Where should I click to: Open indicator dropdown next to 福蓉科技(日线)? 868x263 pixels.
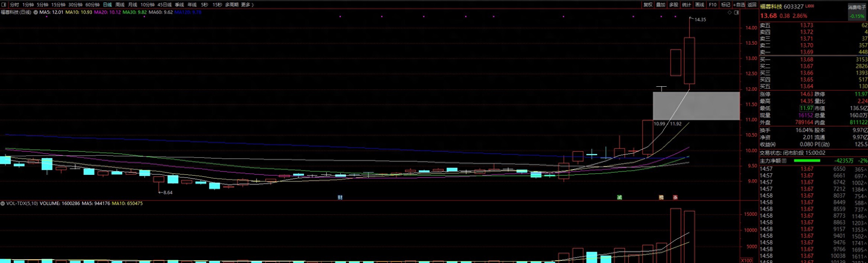36,12
